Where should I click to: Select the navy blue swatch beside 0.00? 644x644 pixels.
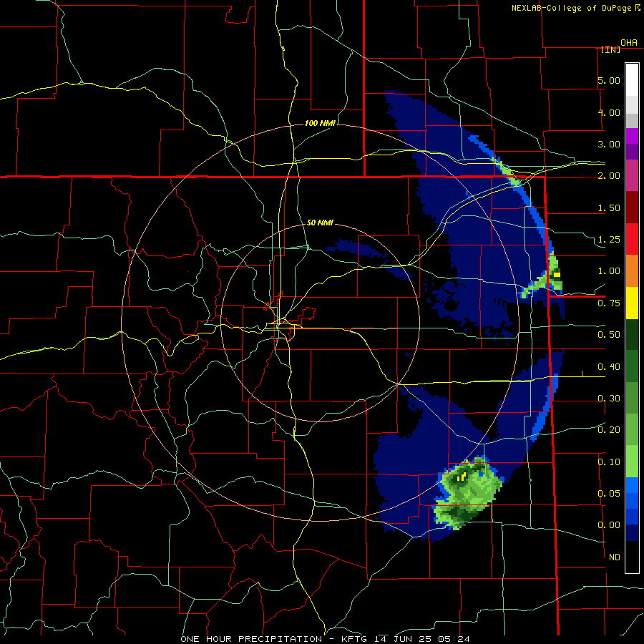pyautogui.click(x=632, y=533)
